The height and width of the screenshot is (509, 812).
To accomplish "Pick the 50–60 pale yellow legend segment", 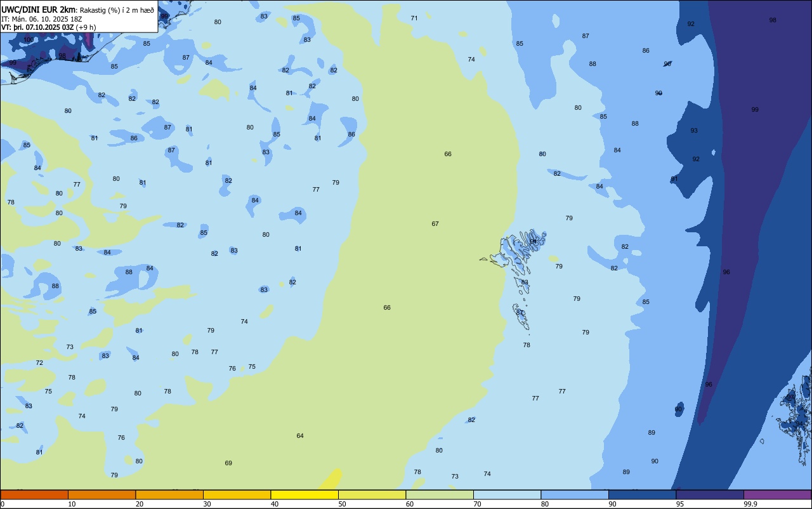I will 372,494.
